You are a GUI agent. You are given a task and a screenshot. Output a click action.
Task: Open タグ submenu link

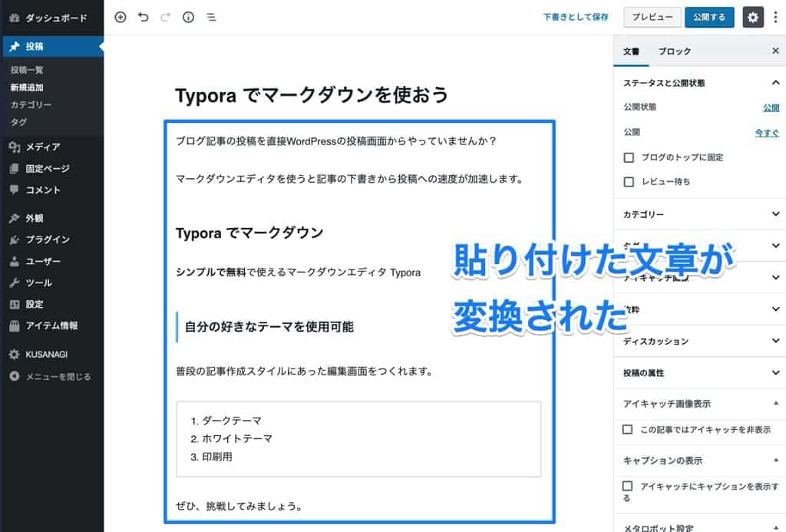18,122
